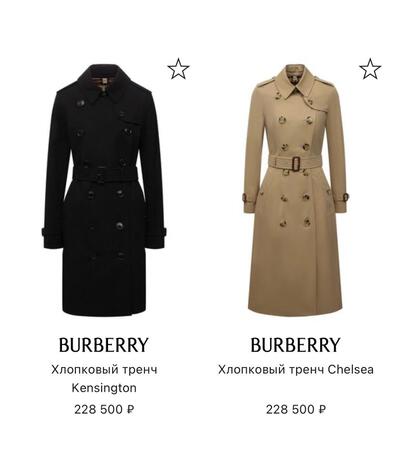The image size is (400, 474).
Task: Click the BURBERRY brand name under beige coat
Action: [x=295, y=345]
